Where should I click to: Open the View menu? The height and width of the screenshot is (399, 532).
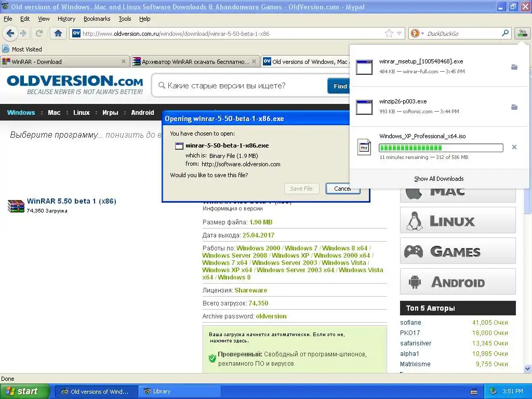point(44,19)
